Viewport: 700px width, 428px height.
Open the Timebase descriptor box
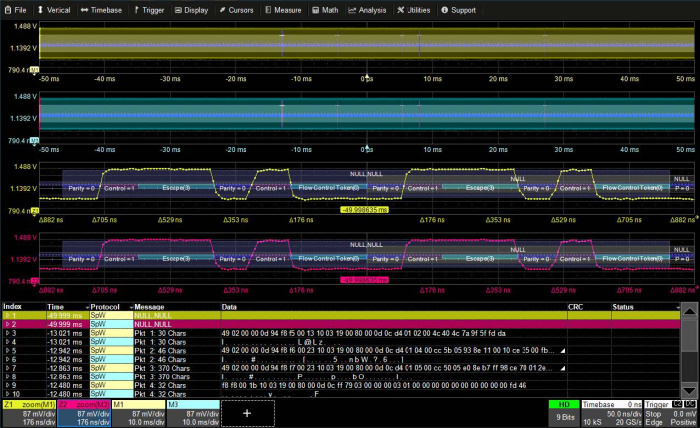click(612, 412)
